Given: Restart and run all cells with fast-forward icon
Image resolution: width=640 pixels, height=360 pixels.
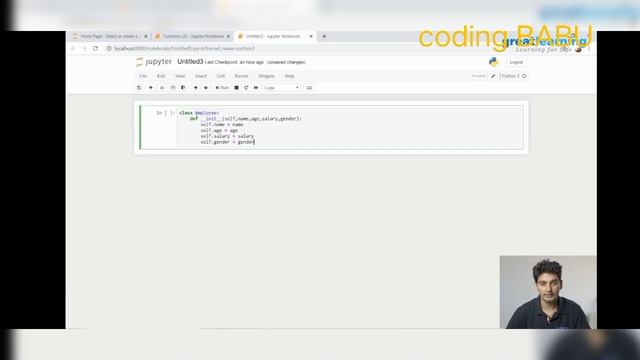Looking at the screenshot, I should [x=256, y=88].
